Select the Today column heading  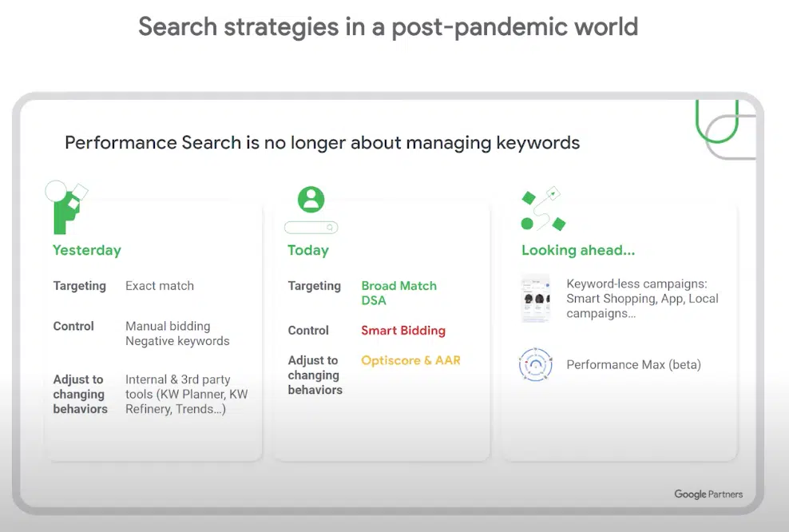(x=308, y=250)
